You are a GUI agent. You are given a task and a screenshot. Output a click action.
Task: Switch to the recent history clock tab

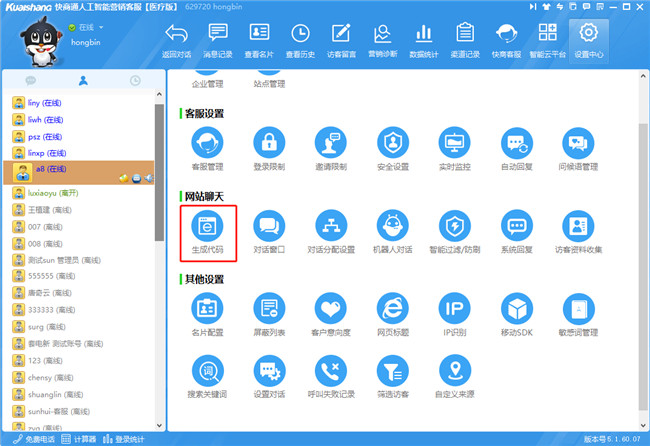135,80
